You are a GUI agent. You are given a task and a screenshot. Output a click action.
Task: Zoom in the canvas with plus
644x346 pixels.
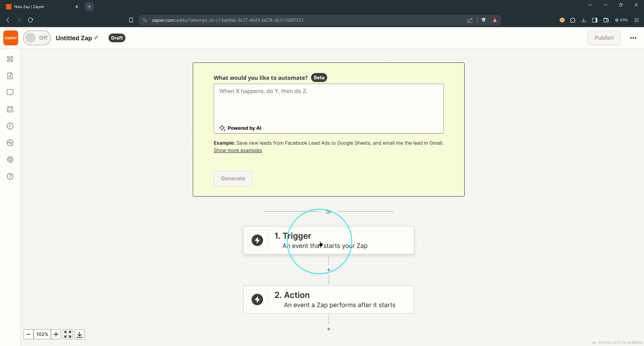[56, 334]
